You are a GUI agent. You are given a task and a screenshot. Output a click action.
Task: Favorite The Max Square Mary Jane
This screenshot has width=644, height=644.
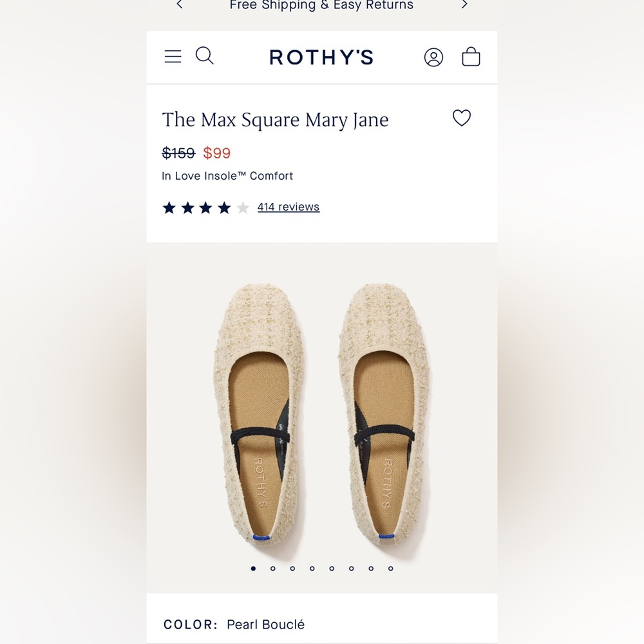pyautogui.click(x=461, y=118)
